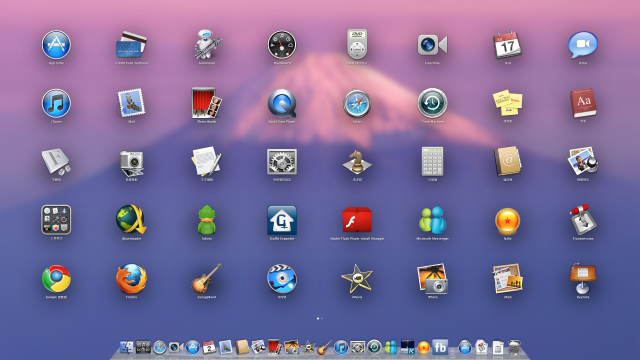The height and width of the screenshot is (360, 640).
Task: Open the Trash in the Dock
Action: 515,347
